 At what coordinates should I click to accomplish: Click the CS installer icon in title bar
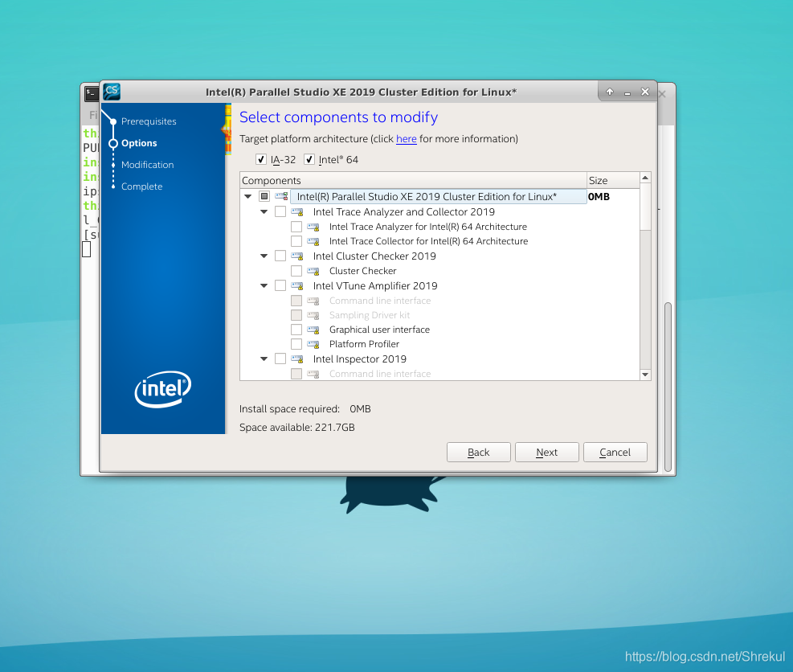tap(111, 92)
